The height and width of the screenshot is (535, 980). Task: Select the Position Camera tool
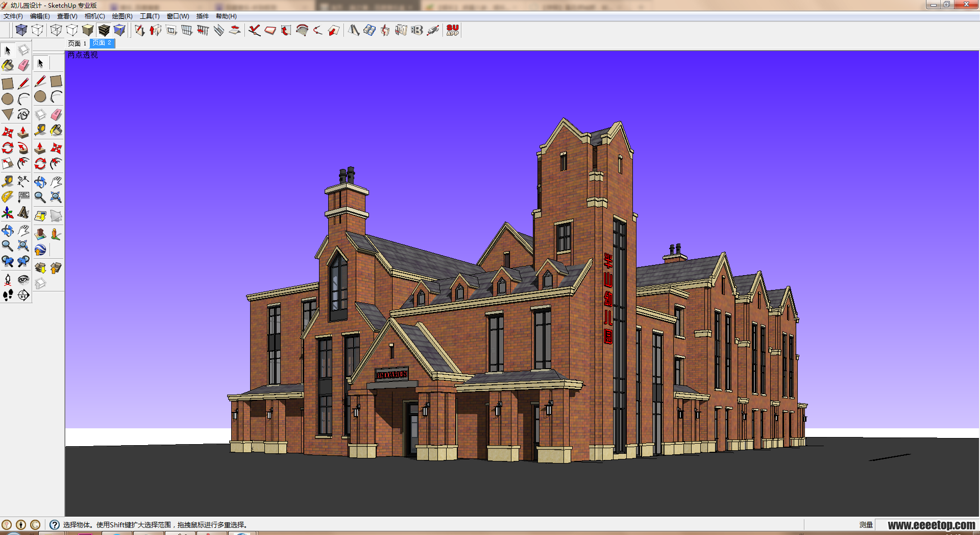click(8, 279)
